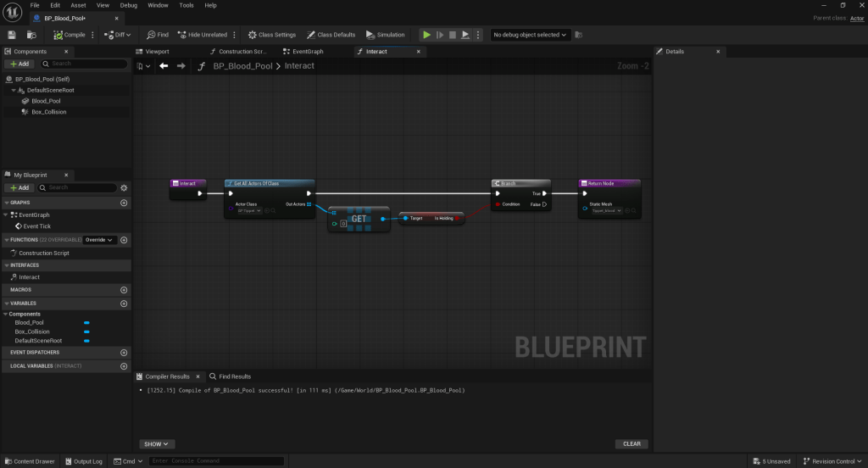Click the Browse to asset icon
This screenshot has width=868, height=468.
(x=31, y=35)
